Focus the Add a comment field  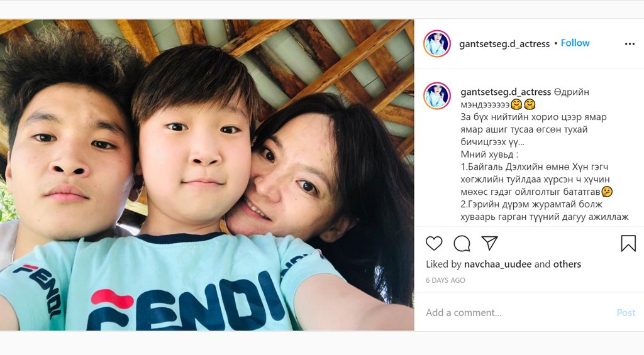[518, 313]
